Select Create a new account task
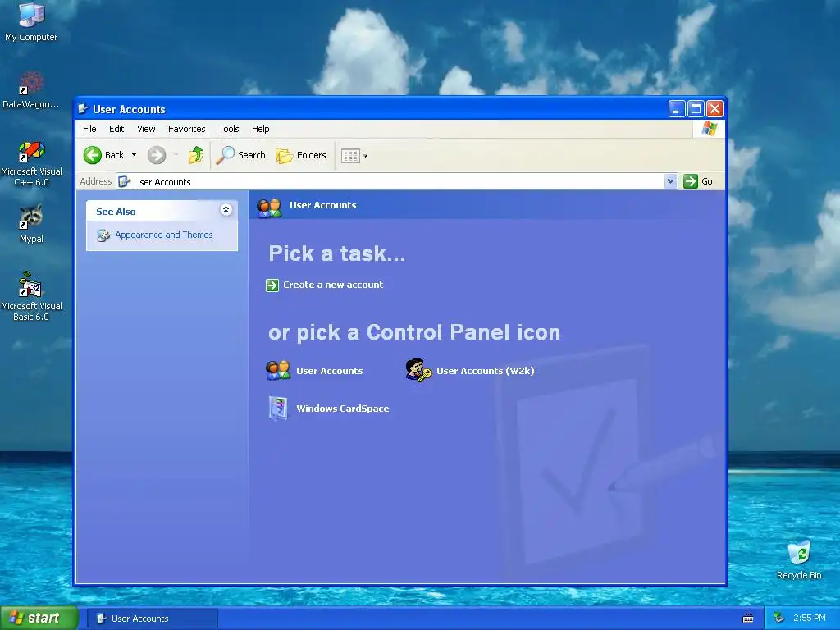Image resolution: width=840 pixels, height=630 pixels. pyautogui.click(x=333, y=285)
